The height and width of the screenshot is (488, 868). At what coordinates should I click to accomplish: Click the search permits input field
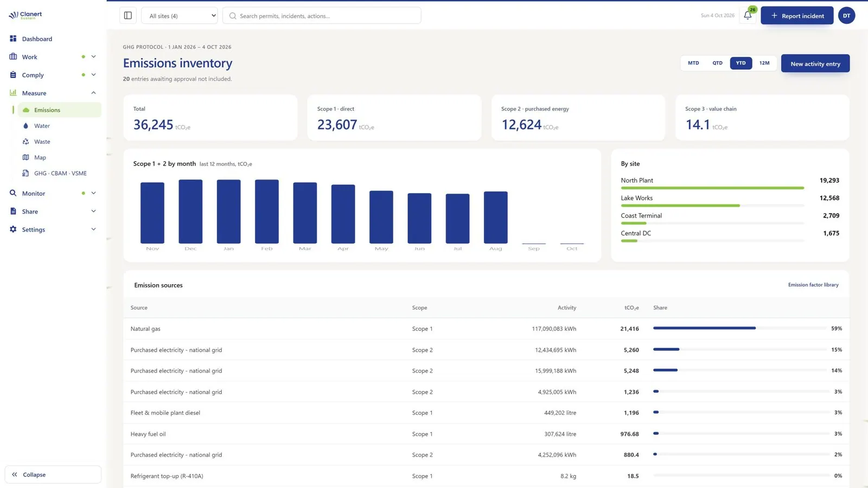[322, 16]
